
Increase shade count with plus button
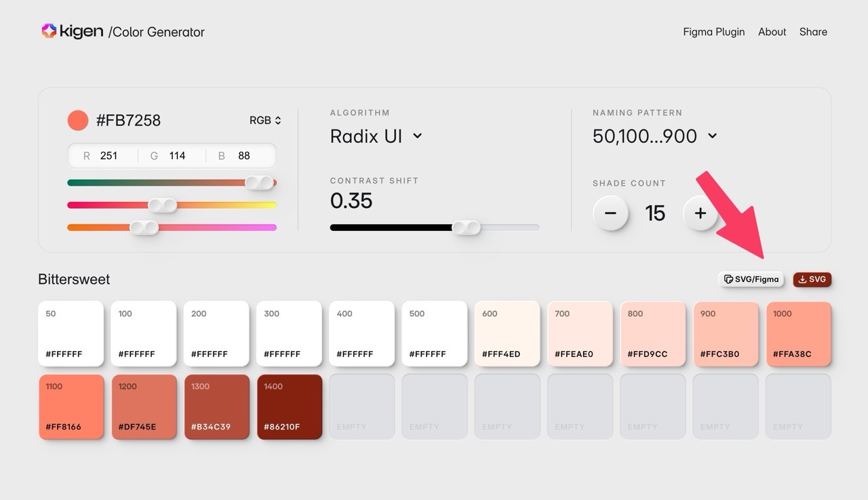tap(700, 213)
